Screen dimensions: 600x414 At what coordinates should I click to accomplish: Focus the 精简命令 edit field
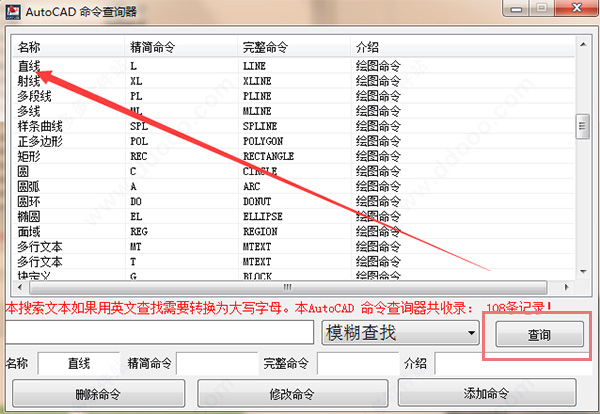(217, 363)
